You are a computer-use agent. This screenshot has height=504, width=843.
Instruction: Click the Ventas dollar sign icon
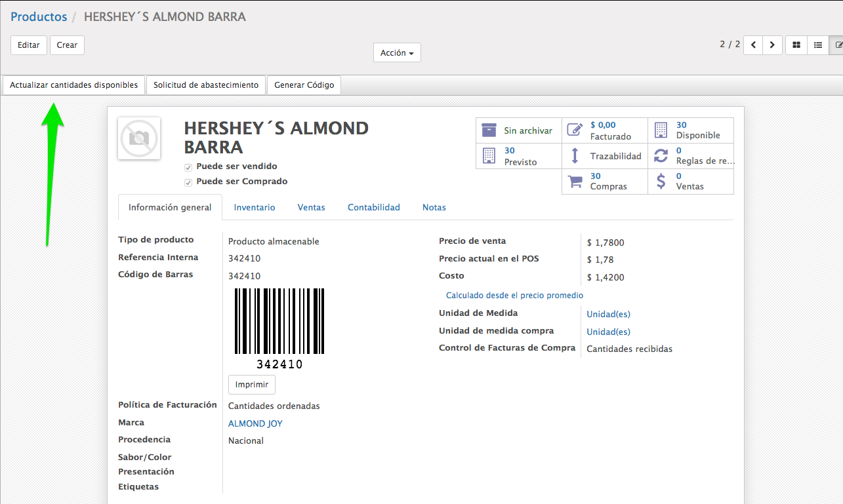(661, 181)
